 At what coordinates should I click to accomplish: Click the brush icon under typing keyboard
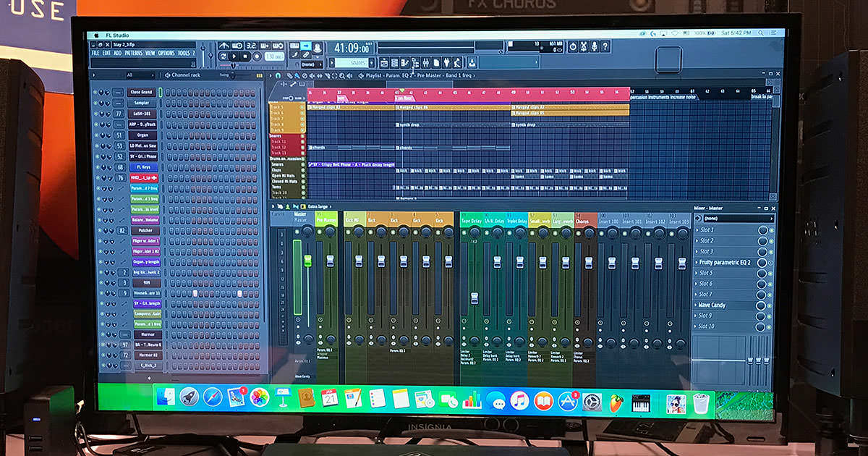294,55
